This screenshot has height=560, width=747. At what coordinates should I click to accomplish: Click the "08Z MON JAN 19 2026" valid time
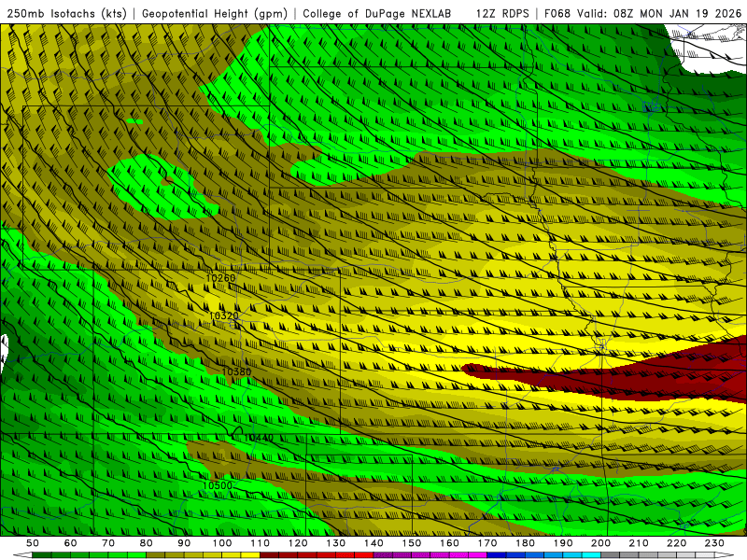coord(678,14)
